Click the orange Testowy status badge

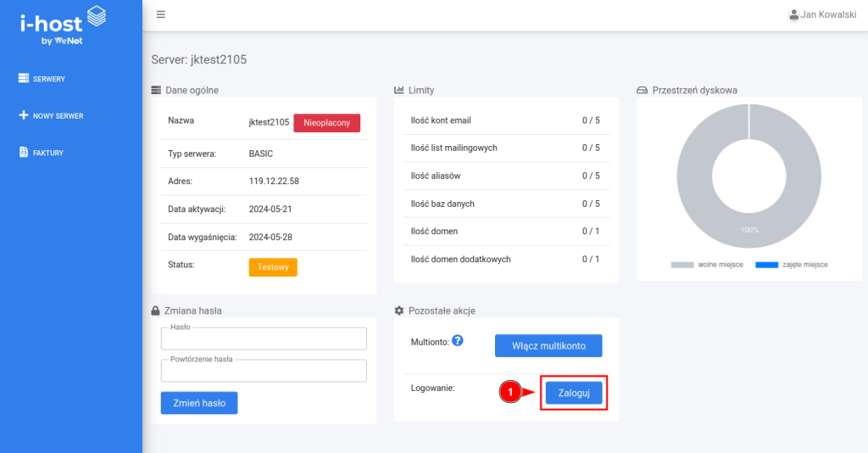[273, 266]
